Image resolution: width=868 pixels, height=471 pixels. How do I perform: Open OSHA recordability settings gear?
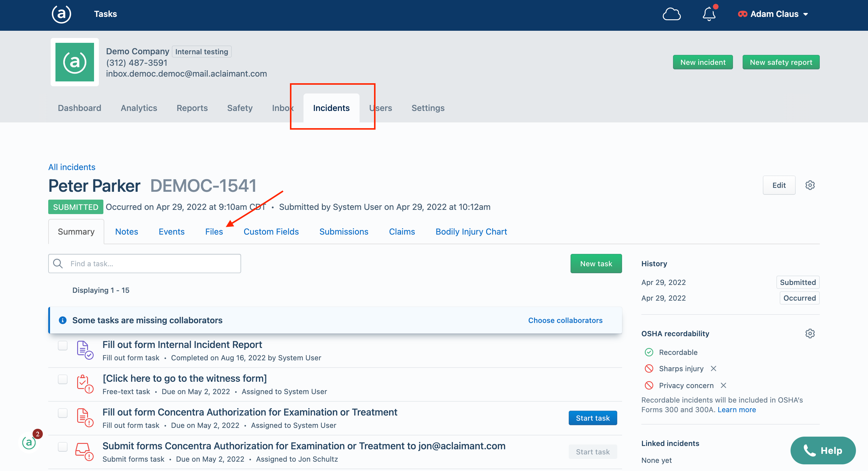pos(810,333)
